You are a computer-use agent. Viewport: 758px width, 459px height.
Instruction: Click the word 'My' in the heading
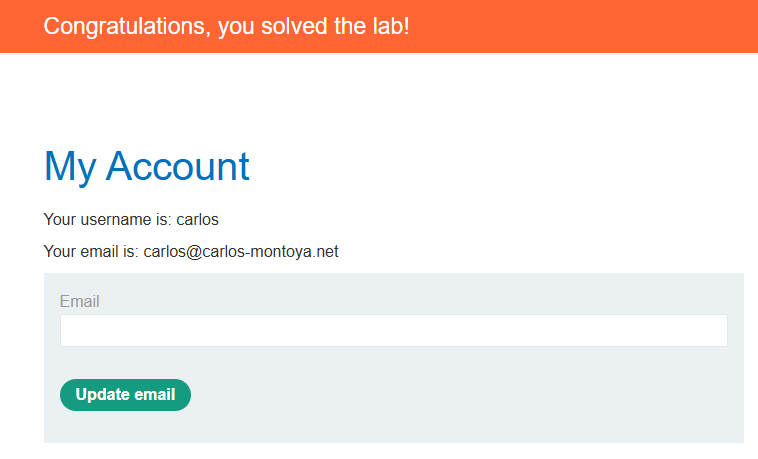(70, 166)
